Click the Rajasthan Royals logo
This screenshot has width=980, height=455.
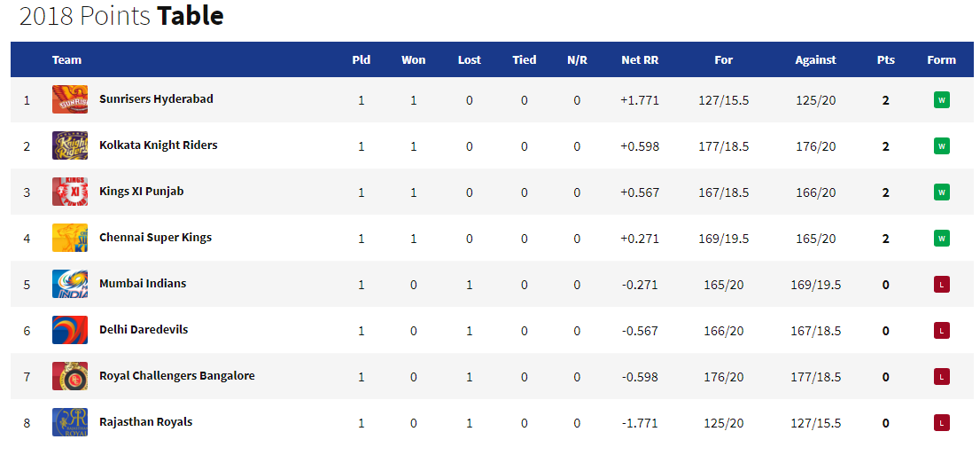click(x=70, y=422)
